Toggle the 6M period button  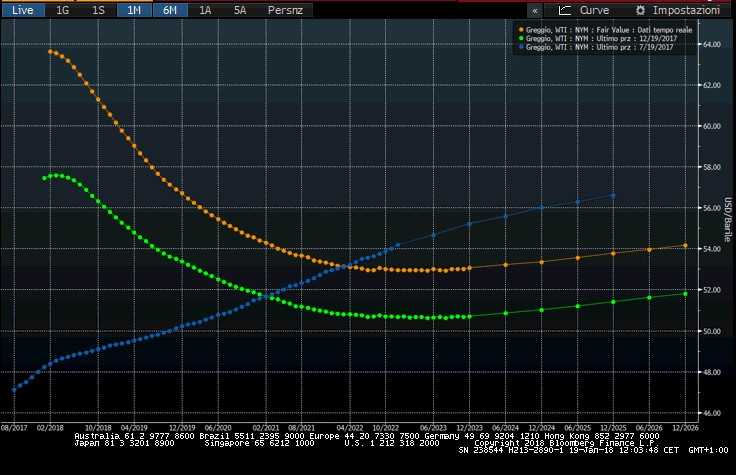pos(170,9)
